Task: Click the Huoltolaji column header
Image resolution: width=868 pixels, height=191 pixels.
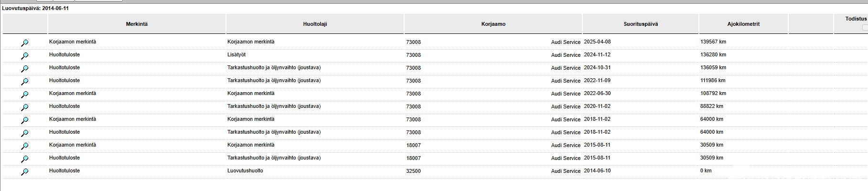Action: [x=315, y=24]
